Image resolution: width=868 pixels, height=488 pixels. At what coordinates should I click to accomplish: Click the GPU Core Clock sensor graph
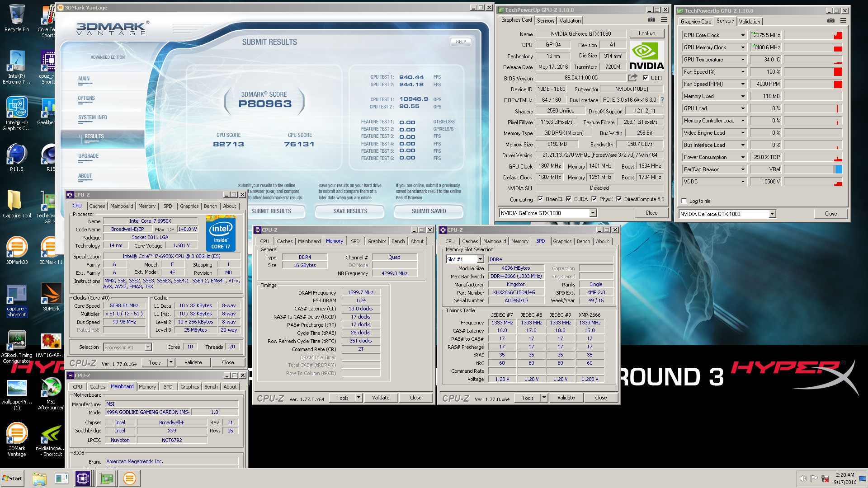click(813, 35)
